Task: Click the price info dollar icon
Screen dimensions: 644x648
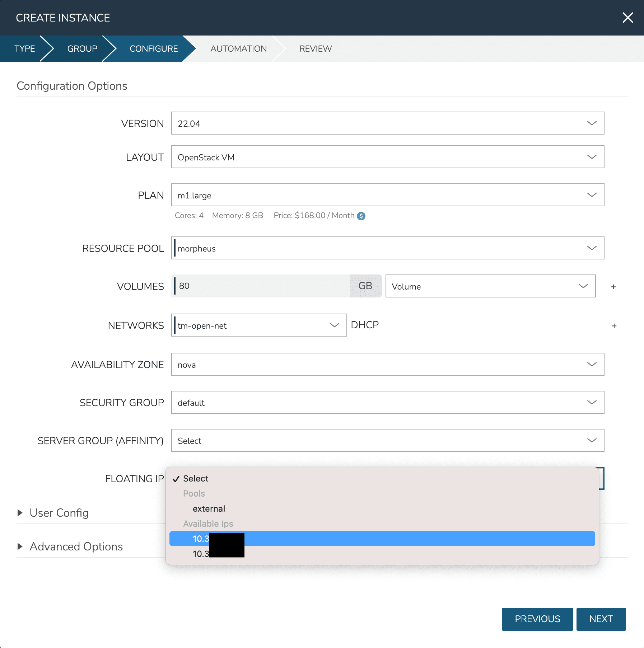Action: (x=361, y=216)
